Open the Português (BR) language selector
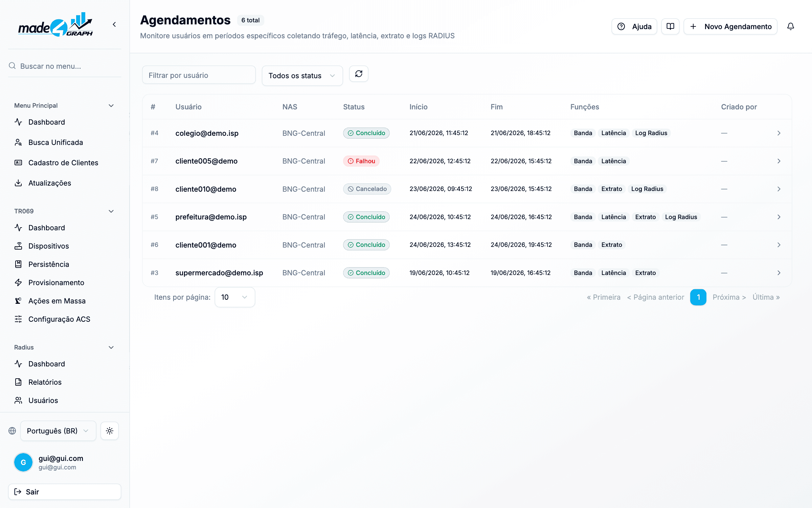Image resolution: width=812 pixels, height=508 pixels. (x=58, y=431)
